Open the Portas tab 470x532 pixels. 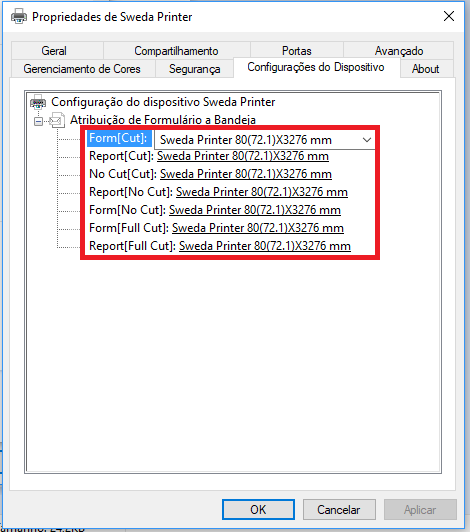(297, 51)
